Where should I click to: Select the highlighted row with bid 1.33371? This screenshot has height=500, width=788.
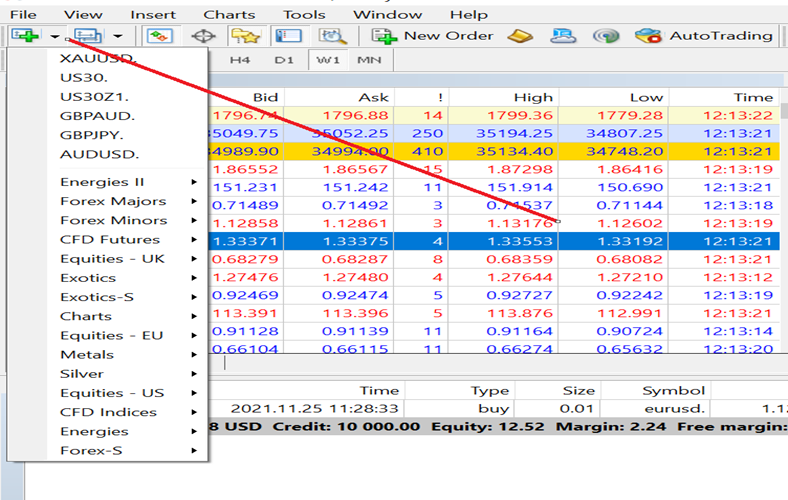(x=494, y=241)
